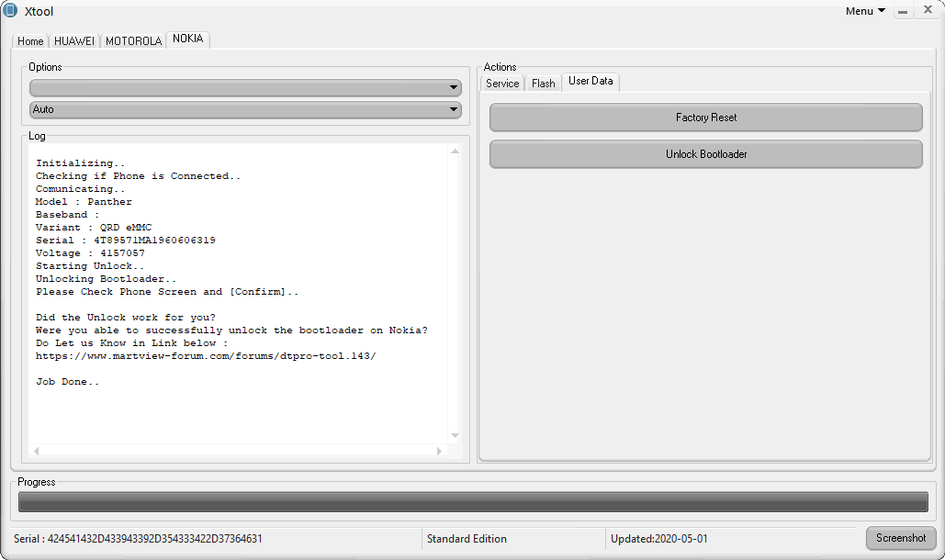This screenshot has height=560, width=945.
Task: Click the Progress bar
Action: coord(473,502)
